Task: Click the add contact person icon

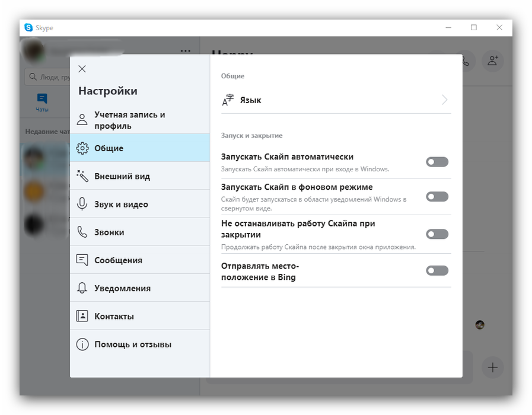Action: pyautogui.click(x=493, y=61)
